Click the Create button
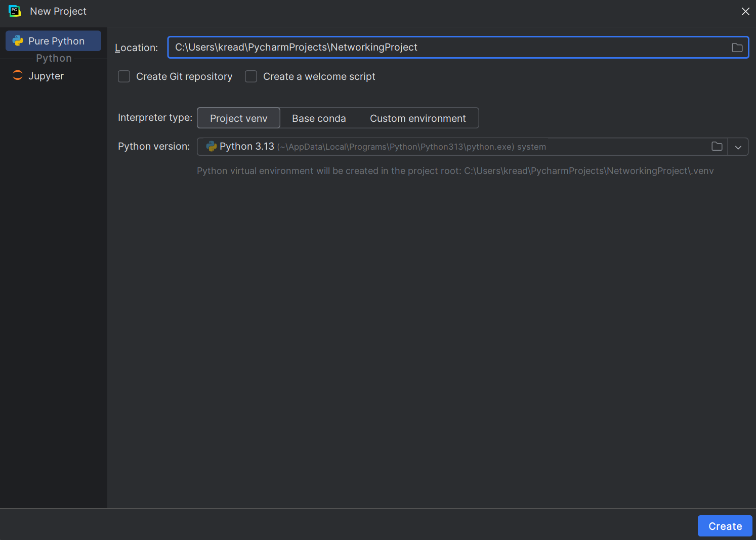Viewport: 756px width, 540px height. [x=725, y=526]
